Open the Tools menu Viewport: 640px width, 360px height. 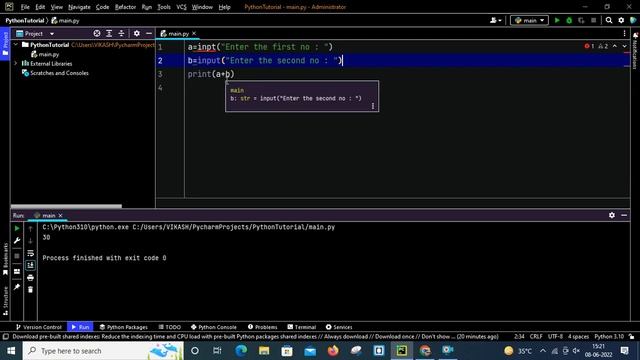(x=164, y=7)
